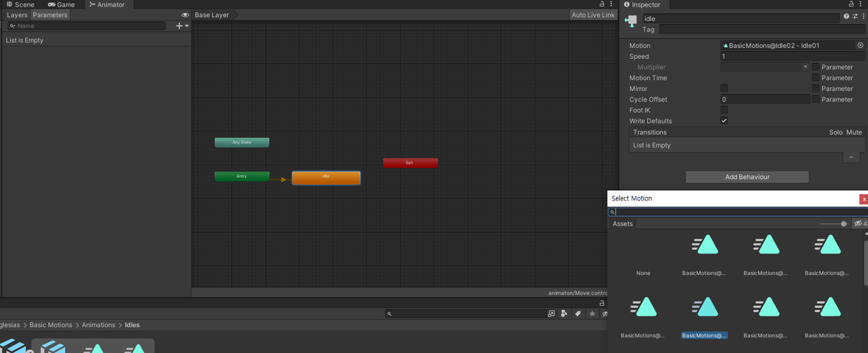Screen dimensions: 868x353
Task: Click the Select Motion search field
Action: [x=738, y=212]
